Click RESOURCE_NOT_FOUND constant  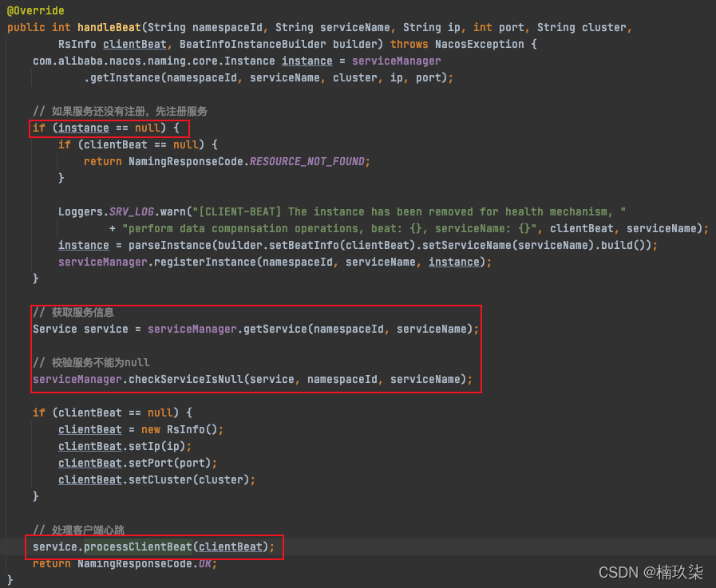(x=307, y=162)
